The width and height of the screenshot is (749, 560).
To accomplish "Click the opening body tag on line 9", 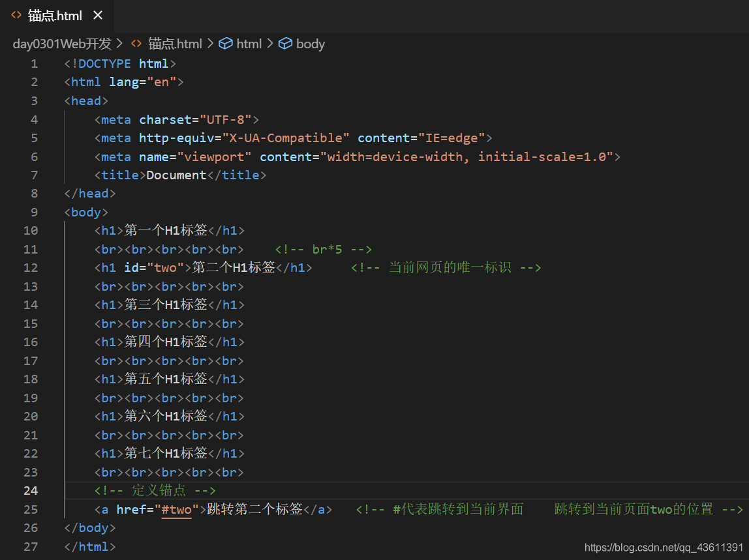I will (x=86, y=212).
